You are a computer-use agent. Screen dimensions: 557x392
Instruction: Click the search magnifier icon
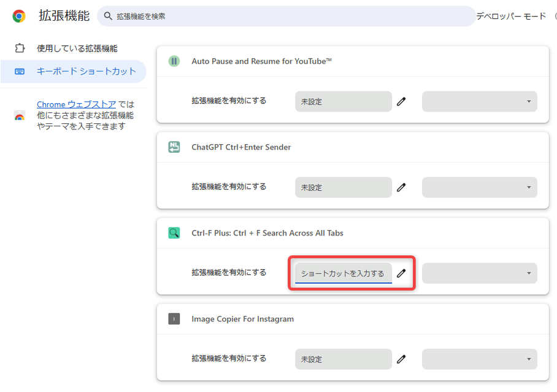pyautogui.click(x=108, y=16)
